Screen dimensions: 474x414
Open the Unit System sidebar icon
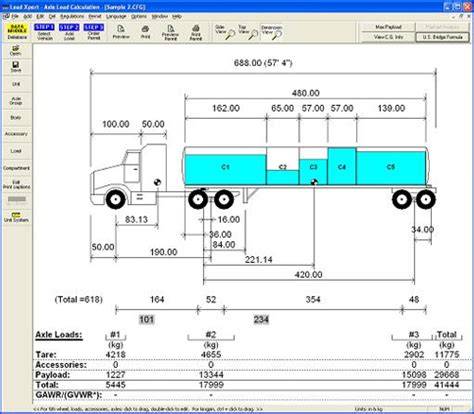click(x=16, y=217)
